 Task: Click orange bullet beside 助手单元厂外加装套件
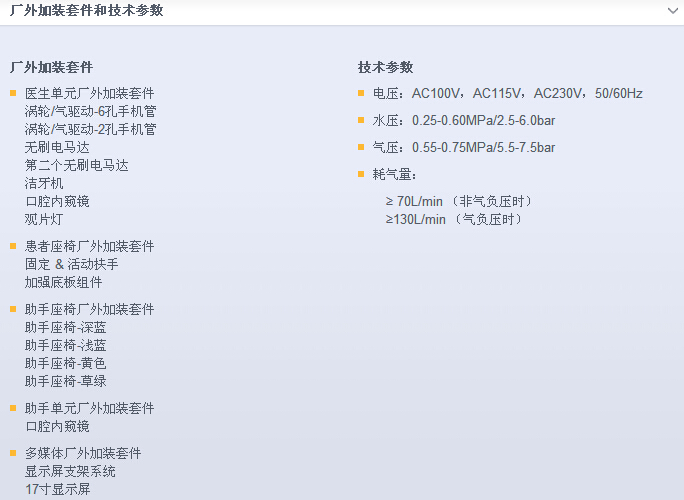click(13, 408)
